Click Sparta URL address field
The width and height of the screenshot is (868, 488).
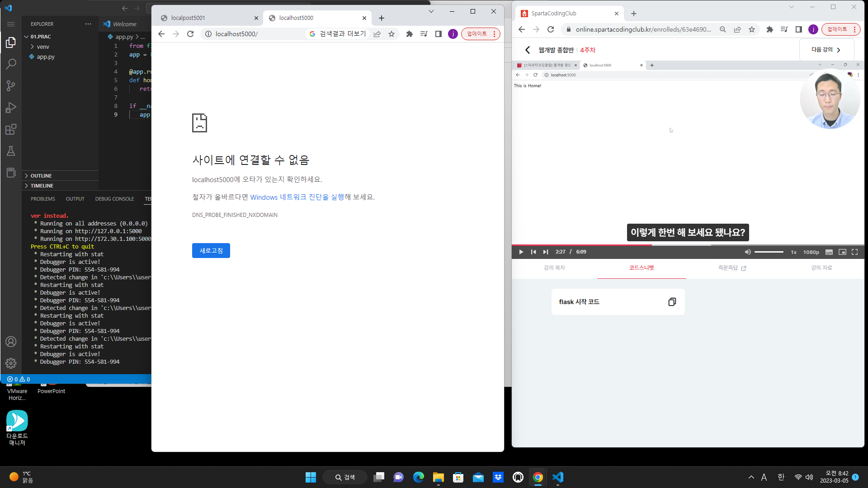pyautogui.click(x=643, y=29)
